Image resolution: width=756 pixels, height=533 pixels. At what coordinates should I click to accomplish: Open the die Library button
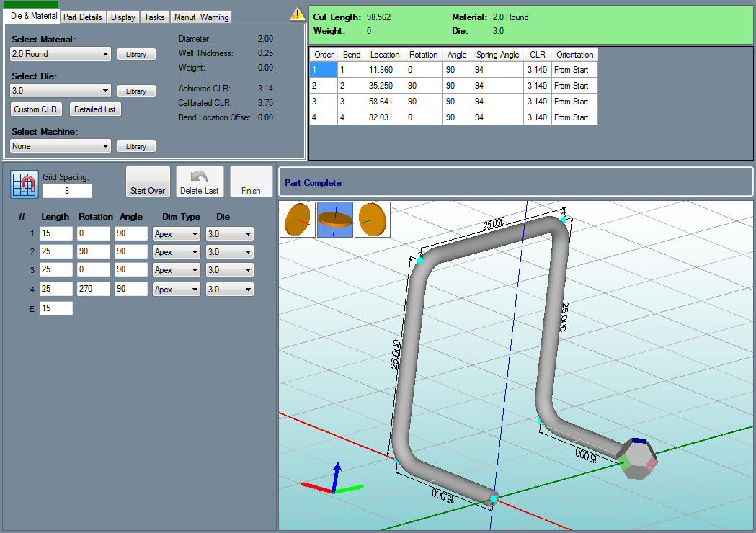[136, 91]
